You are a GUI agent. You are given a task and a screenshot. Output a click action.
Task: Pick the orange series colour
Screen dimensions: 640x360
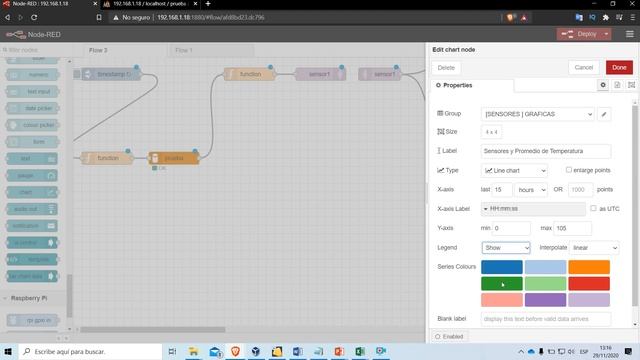click(x=589, y=267)
